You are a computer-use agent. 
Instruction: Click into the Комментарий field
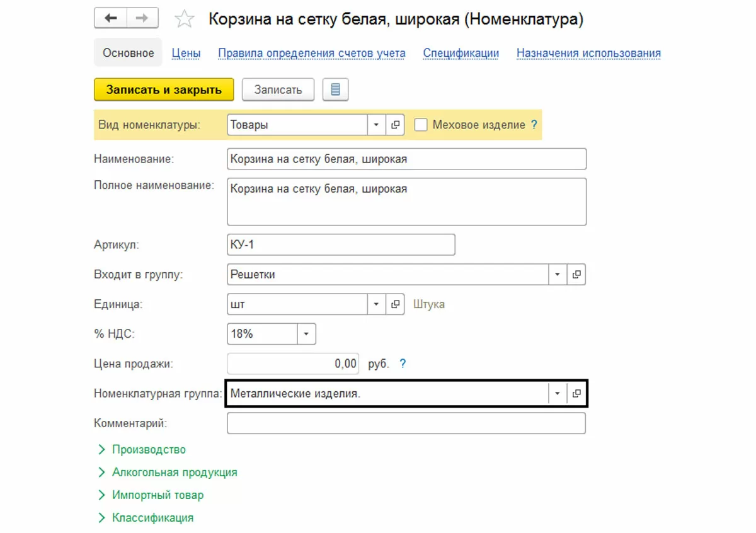pos(406,423)
